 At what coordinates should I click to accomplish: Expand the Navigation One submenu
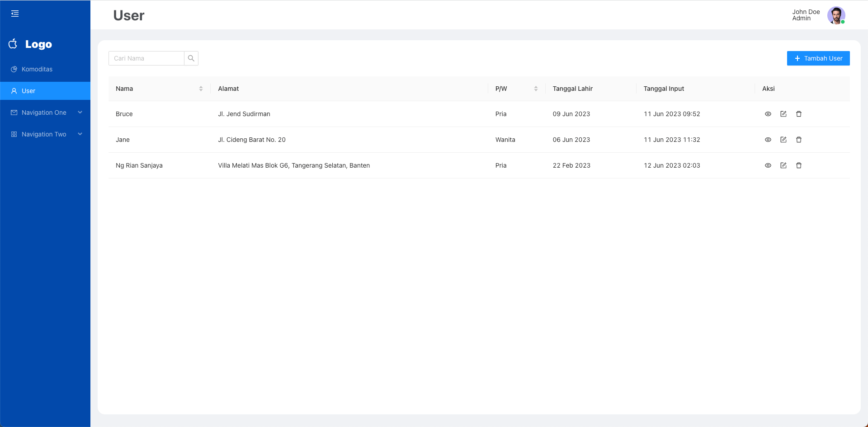click(x=45, y=113)
